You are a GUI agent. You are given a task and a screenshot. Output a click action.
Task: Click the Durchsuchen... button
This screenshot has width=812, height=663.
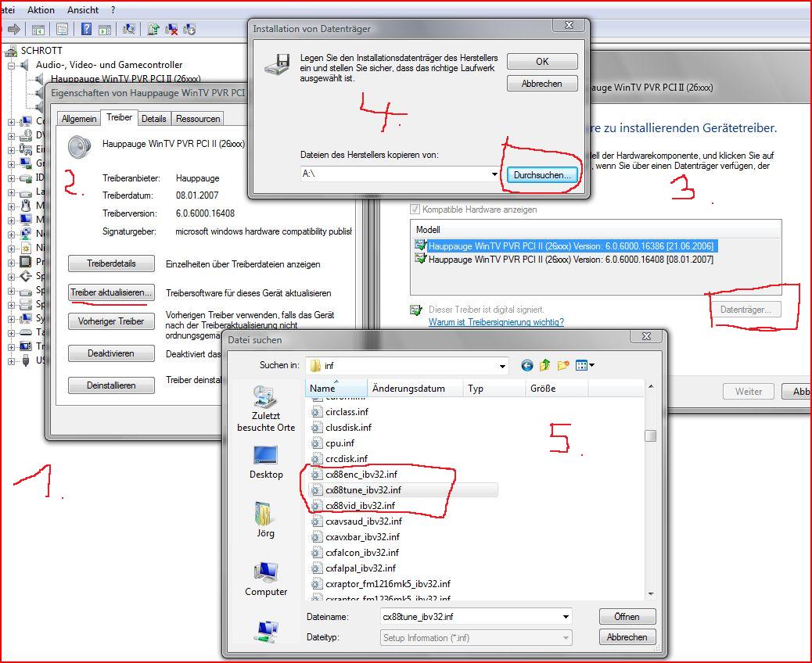(x=542, y=175)
